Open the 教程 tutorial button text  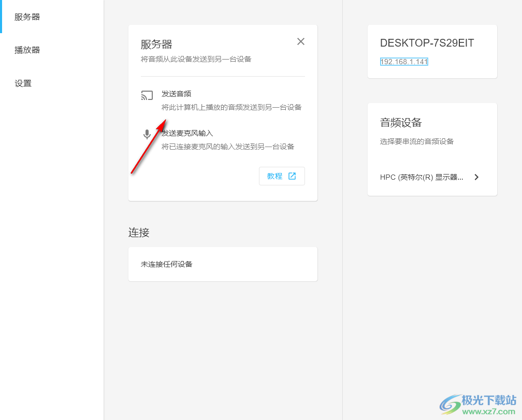(274, 176)
